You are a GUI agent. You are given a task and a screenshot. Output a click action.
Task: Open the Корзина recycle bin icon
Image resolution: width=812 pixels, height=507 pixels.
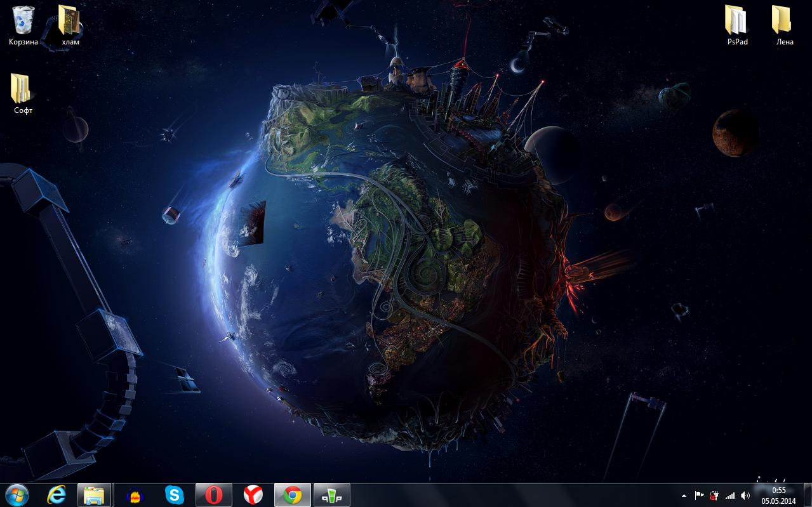[x=23, y=25]
